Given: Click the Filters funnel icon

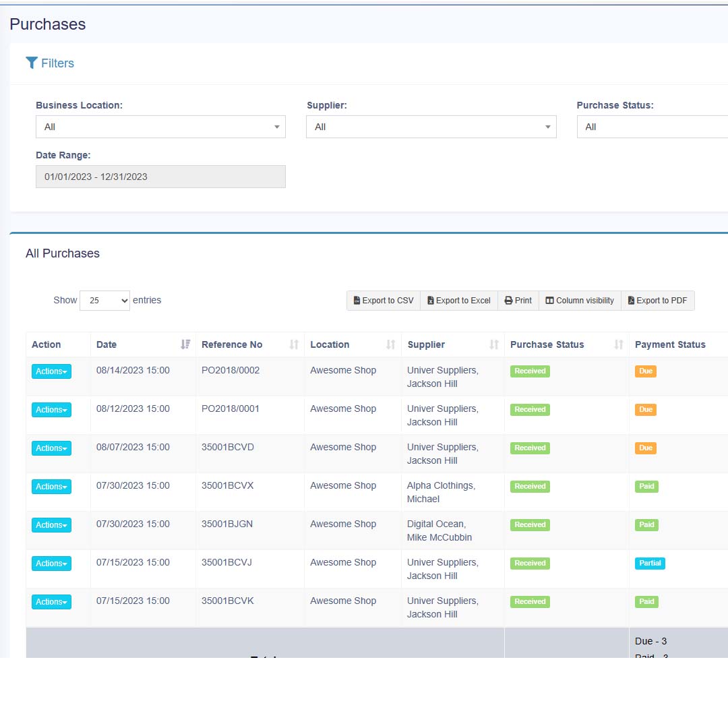Looking at the screenshot, I should tap(32, 63).
